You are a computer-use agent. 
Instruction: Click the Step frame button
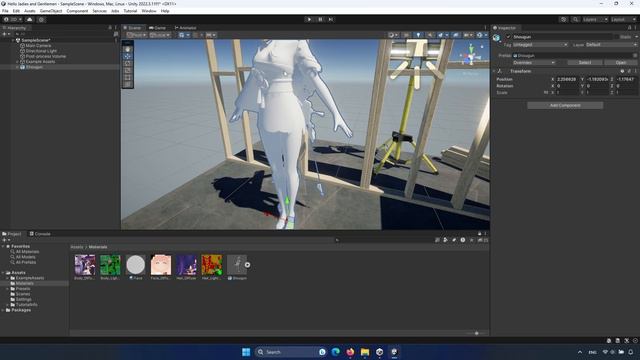(331, 19)
